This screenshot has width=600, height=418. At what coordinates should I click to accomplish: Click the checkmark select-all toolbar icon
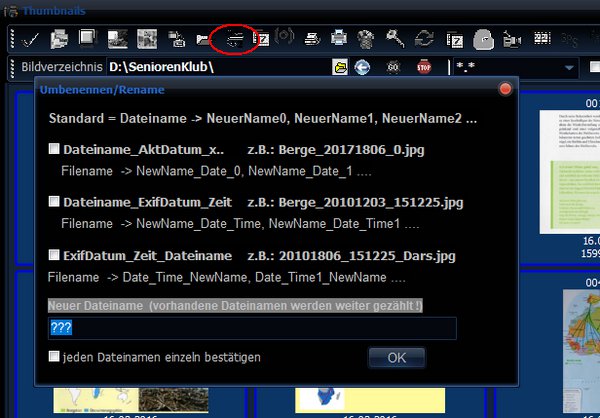[30, 39]
